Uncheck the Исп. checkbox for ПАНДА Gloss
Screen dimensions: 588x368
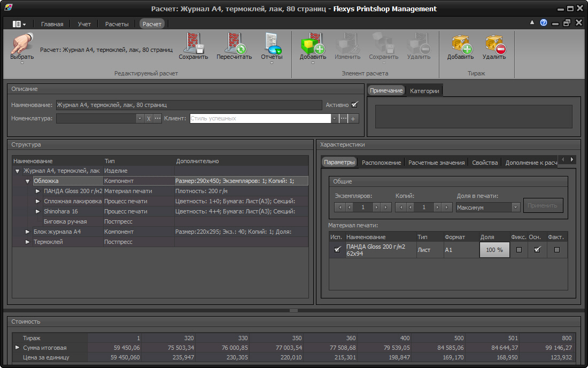[337, 250]
